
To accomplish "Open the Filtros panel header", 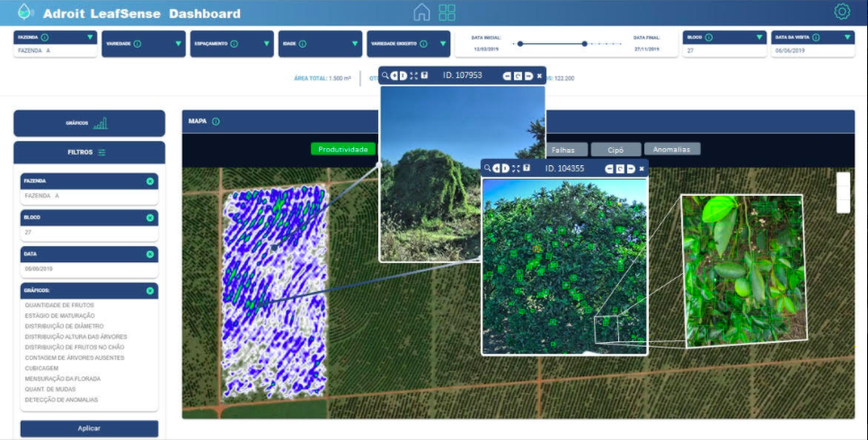I will (x=89, y=152).
